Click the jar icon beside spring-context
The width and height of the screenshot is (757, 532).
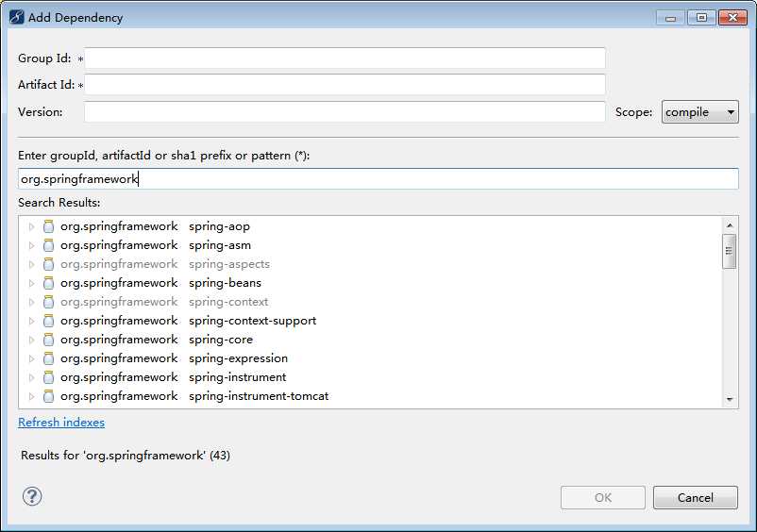click(x=48, y=302)
